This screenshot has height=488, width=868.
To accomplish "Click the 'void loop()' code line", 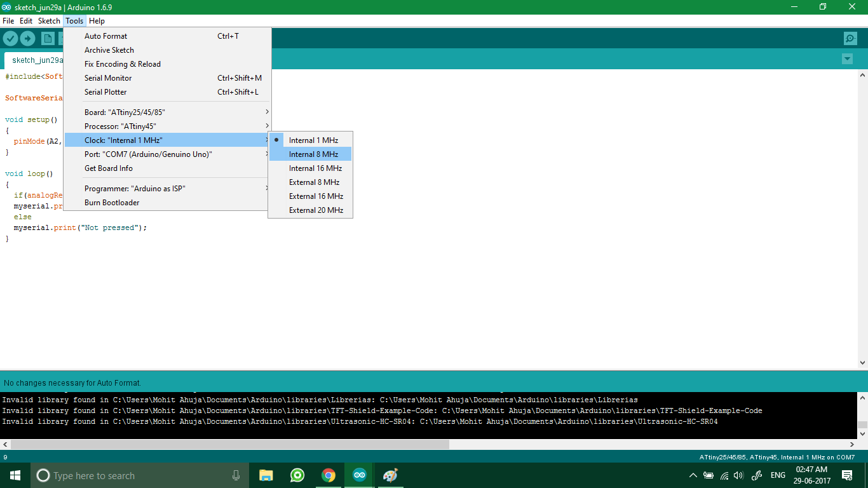I will point(29,173).
